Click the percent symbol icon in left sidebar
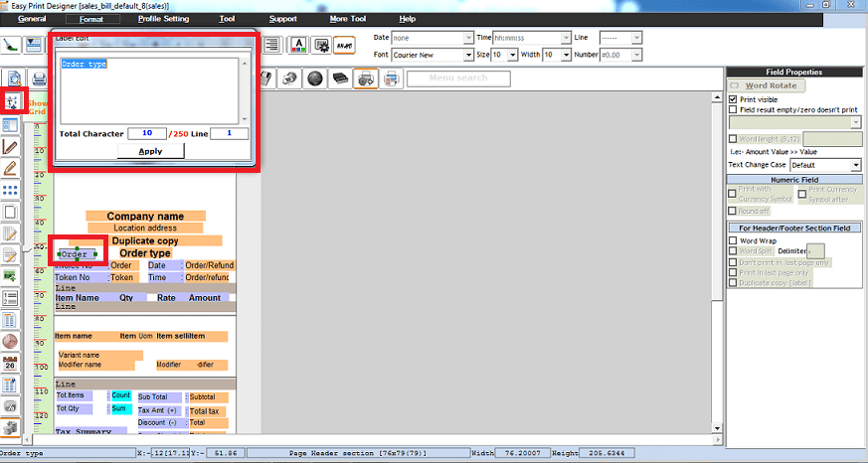The height and width of the screenshot is (463, 868). (x=10, y=406)
